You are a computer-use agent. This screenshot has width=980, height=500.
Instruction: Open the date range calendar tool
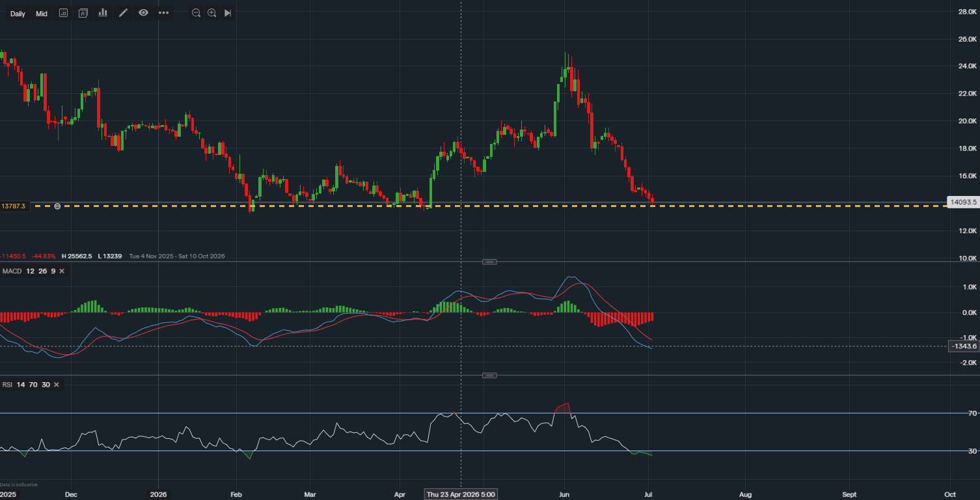coord(63,13)
